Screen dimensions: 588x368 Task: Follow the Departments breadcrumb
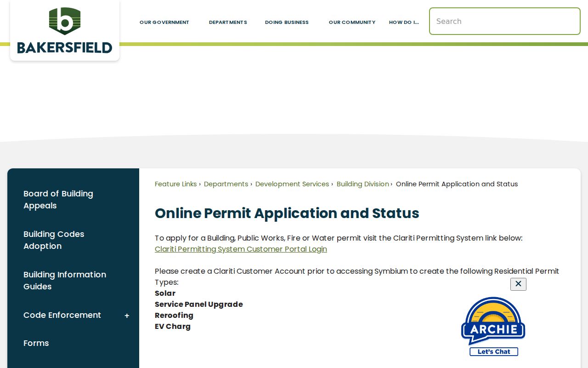point(226,184)
